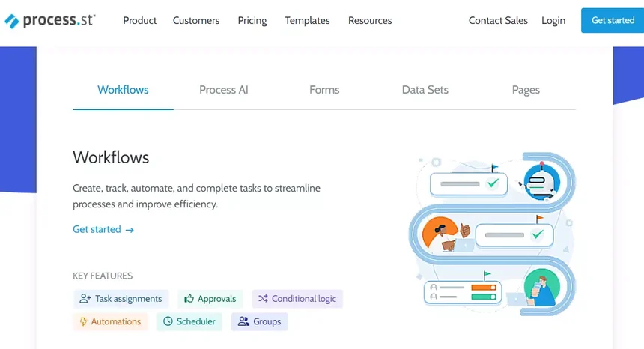The width and height of the screenshot is (644, 349).
Task: Click the Scheduler clock icon
Action: point(168,322)
